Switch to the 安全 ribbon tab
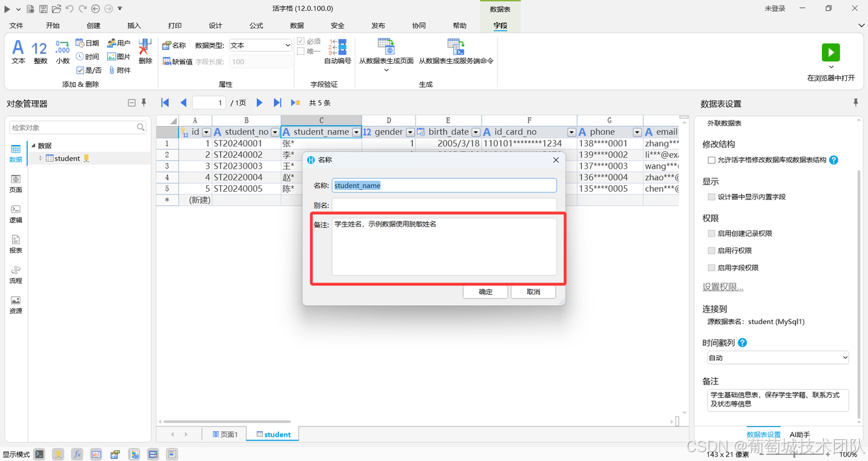This screenshot has width=868, height=461. 338,26
